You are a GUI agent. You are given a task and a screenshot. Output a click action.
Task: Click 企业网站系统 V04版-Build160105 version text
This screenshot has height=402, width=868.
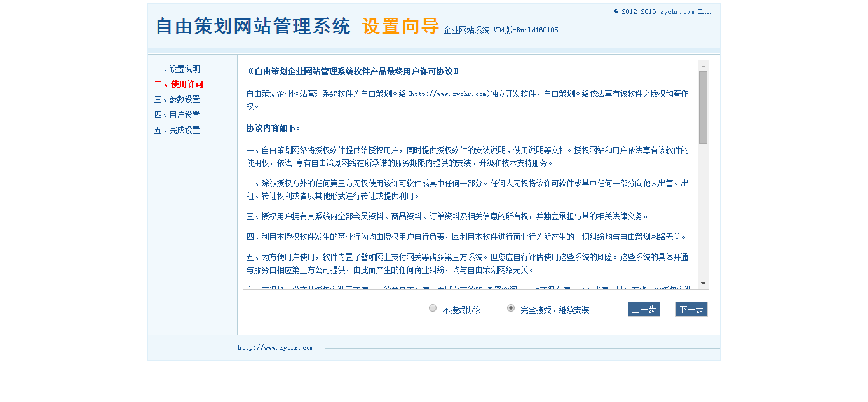point(501,30)
